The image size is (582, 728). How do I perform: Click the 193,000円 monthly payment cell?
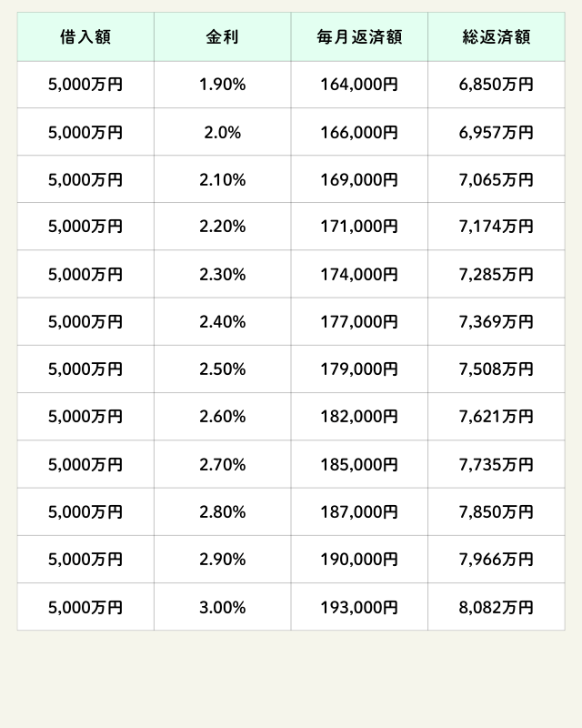(359, 607)
